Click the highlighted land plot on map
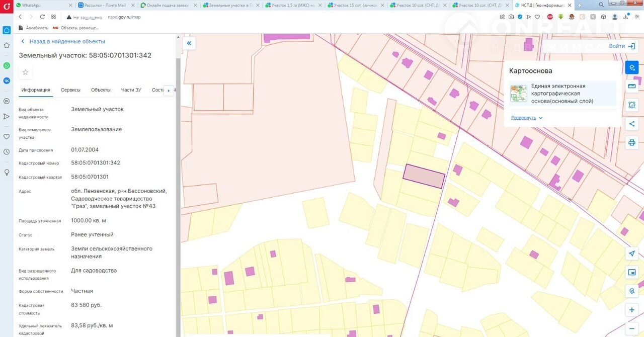644x337 pixels. pyautogui.click(x=424, y=177)
